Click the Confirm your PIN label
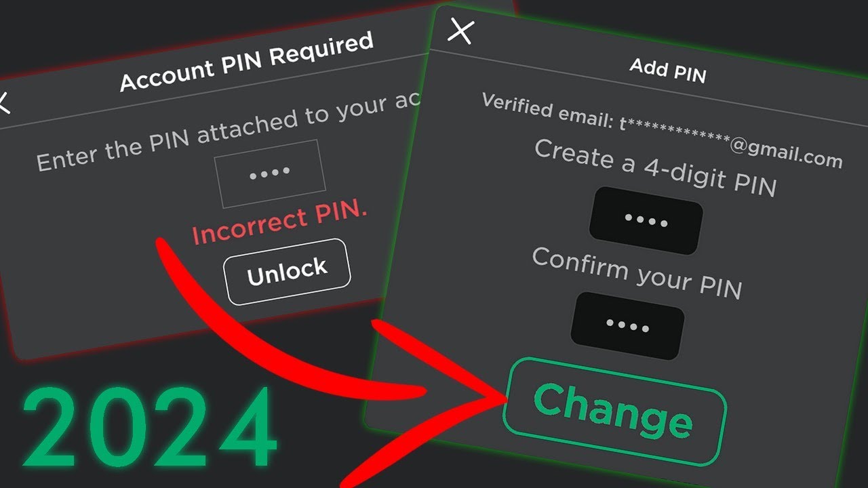Image resolution: width=868 pixels, height=488 pixels. coord(637,272)
